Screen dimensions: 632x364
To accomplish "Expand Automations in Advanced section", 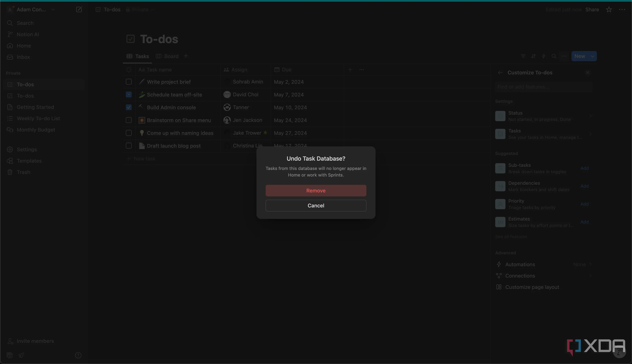I will coord(543,264).
